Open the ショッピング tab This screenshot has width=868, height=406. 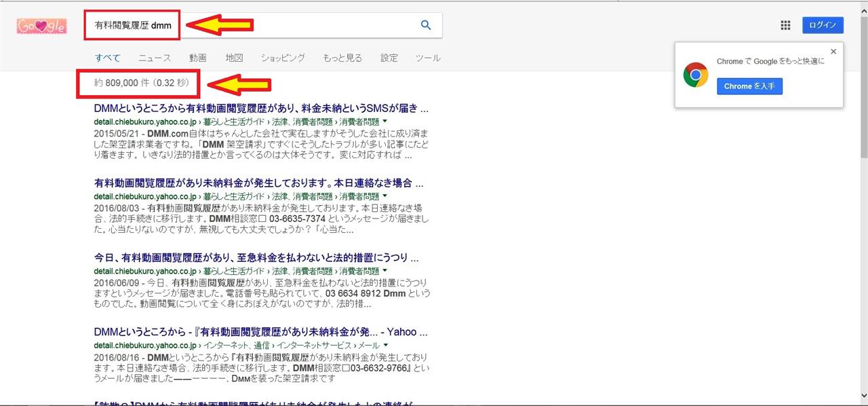click(283, 58)
